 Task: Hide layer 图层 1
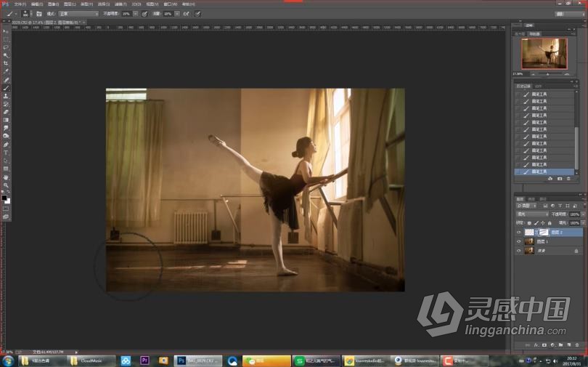[x=518, y=242]
